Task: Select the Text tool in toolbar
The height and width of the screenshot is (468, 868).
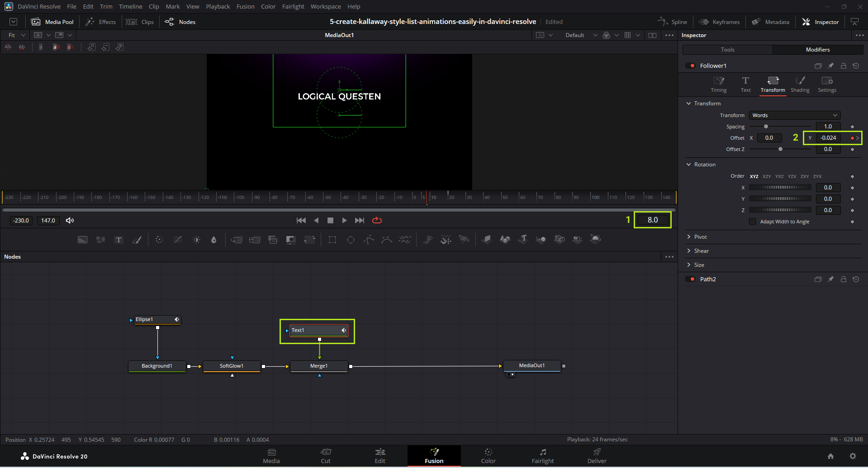Action: pyautogui.click(x=119, y=240)
